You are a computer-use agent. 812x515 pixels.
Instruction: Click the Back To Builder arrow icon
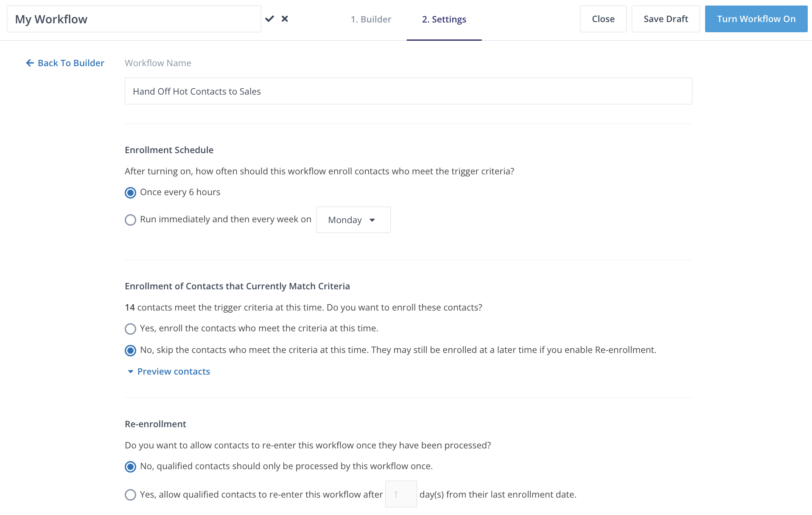[30, 63]
